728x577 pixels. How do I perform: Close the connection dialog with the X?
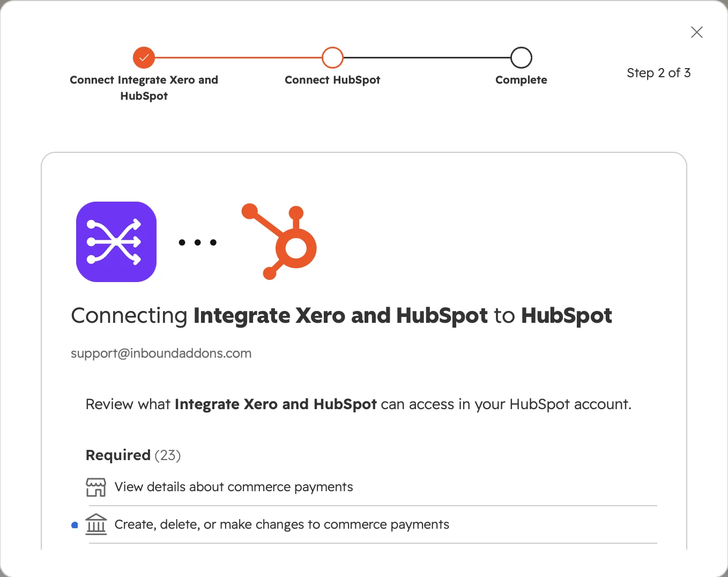pyautogui.click(x=696, y=32)
